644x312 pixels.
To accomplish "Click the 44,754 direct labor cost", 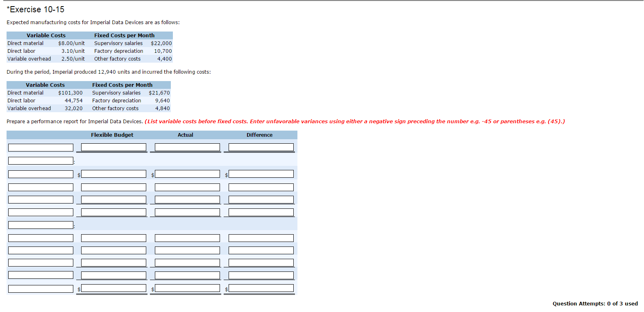I will (x=73, y=100).
